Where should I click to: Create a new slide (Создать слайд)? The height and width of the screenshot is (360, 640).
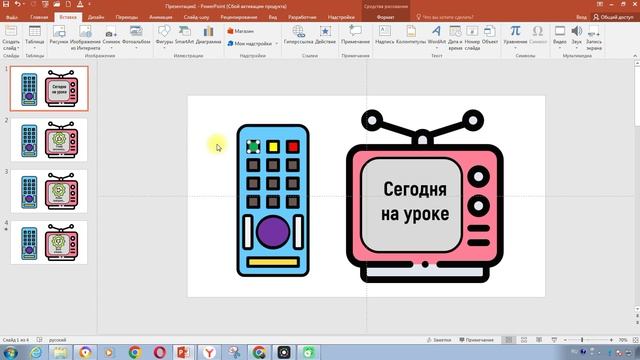pos(11,38)
